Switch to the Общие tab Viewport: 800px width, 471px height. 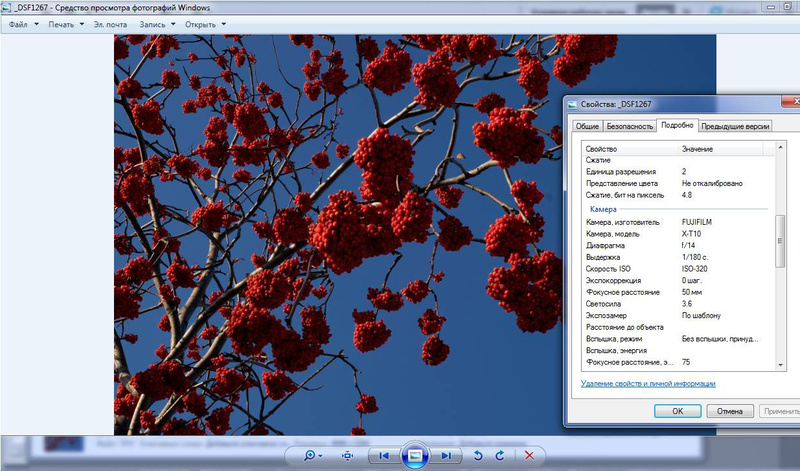click(587, 127)
